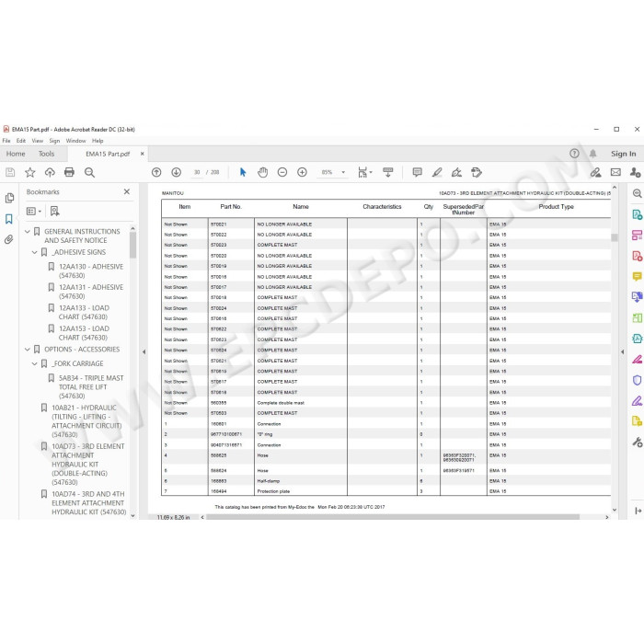644x644 pixels.
Task: Click the Stamp tool icon
Action: [x=477, y=173]
